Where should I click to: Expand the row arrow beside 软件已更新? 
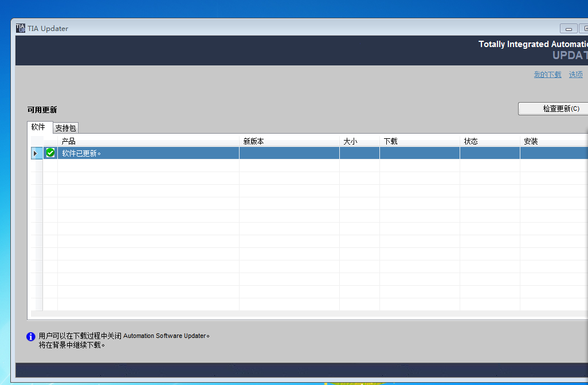pos(36,153)
